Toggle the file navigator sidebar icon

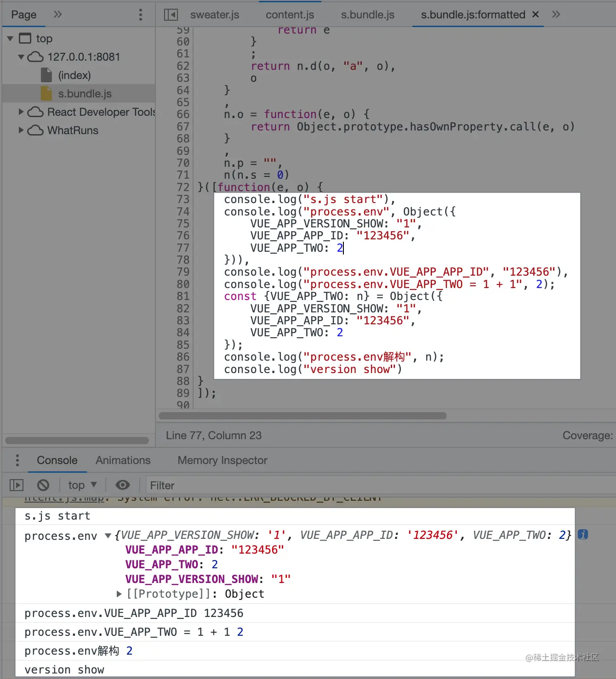(x=171, y=15)
